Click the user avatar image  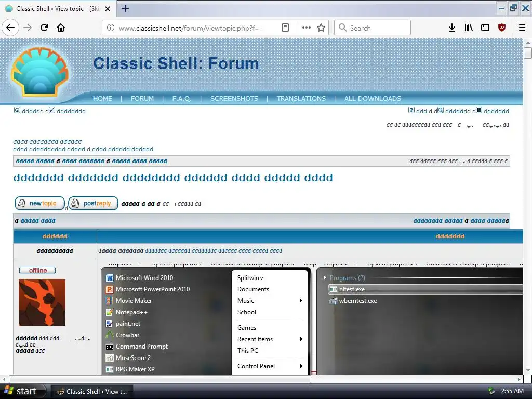point(42,302)
